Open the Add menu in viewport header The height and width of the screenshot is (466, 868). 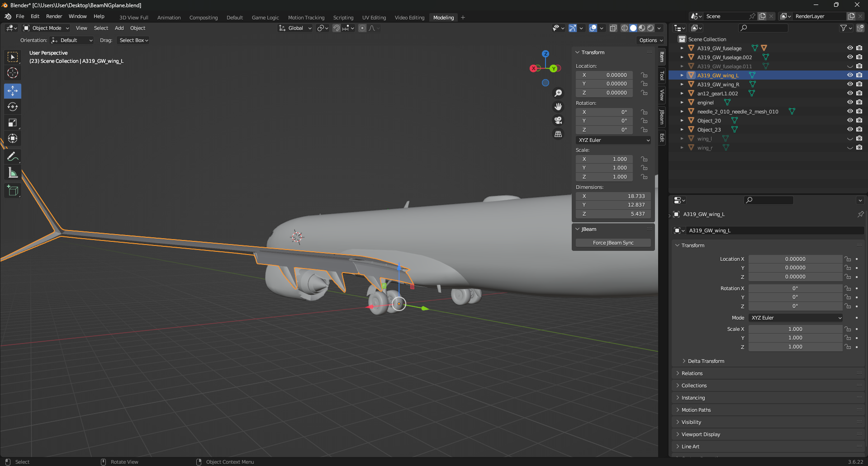point(119,28)
